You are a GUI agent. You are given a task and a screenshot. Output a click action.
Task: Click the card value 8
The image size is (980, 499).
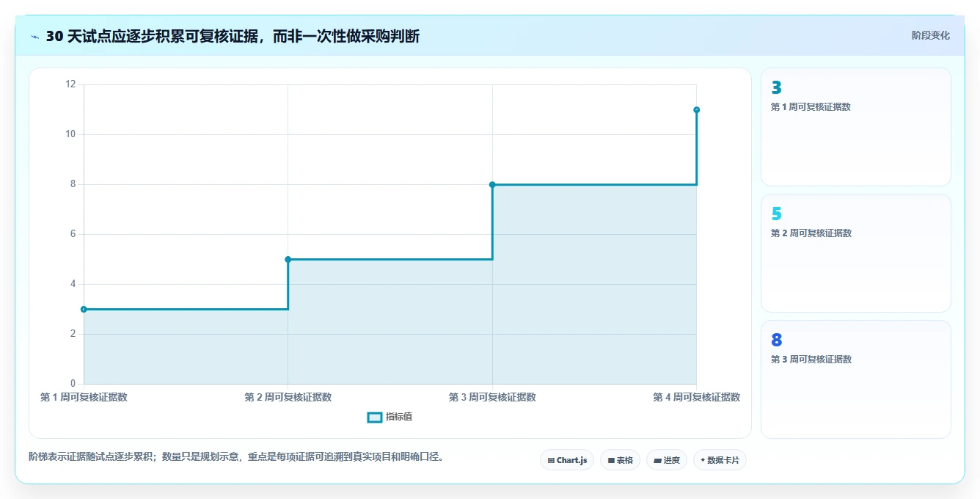[x=776, y=340]
